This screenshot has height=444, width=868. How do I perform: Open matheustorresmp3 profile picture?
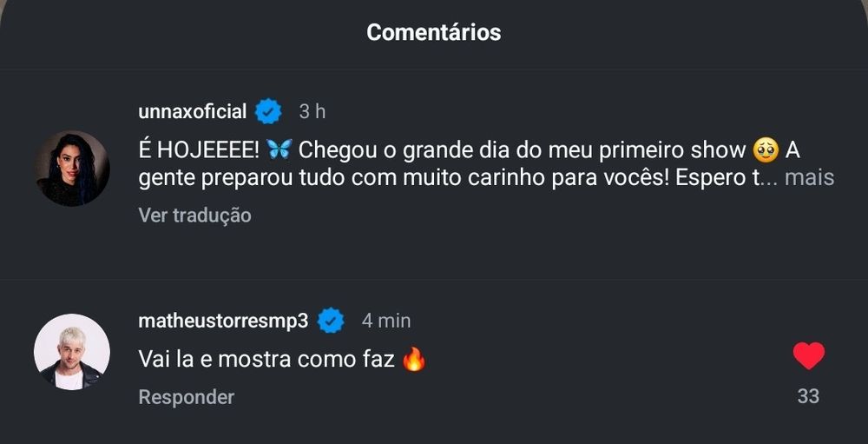pyautogui.click(x=72, y=352)
